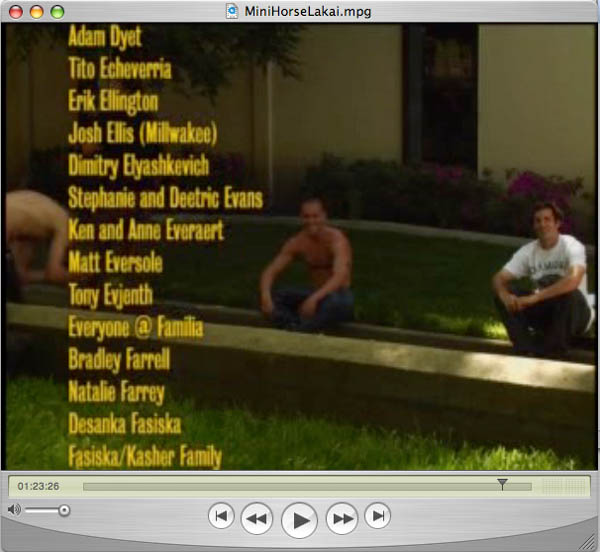The width and height of the screenshot is (600, 552).
Task: Click the credit name Bradley Farrell
Action: (119, 360)
